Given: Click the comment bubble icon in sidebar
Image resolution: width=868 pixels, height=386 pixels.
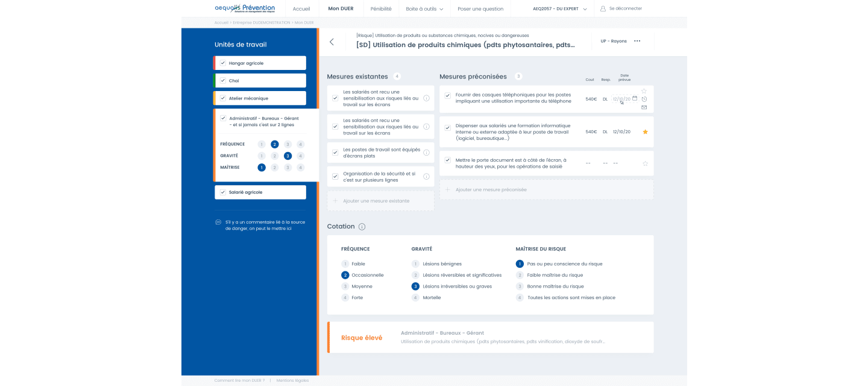Looking at the screenshot, I should pyautogui.click(x=218, y=222).
